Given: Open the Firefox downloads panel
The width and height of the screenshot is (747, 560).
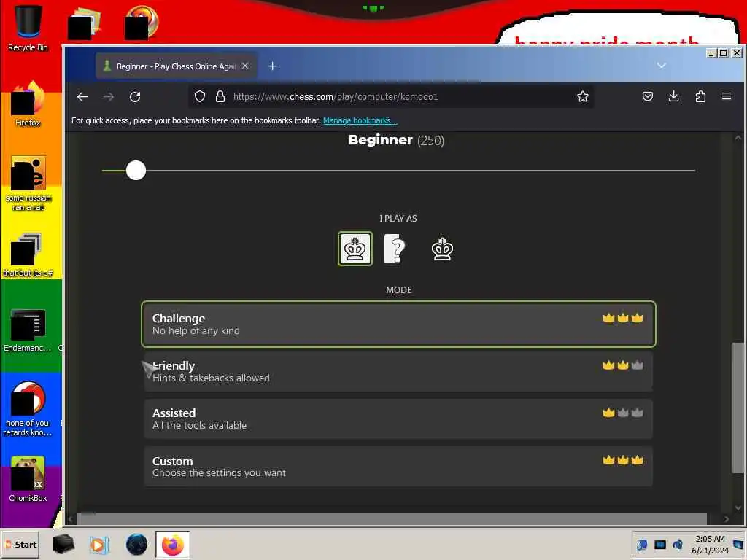Looking at the screenshot, I should (x=673, y=97).
